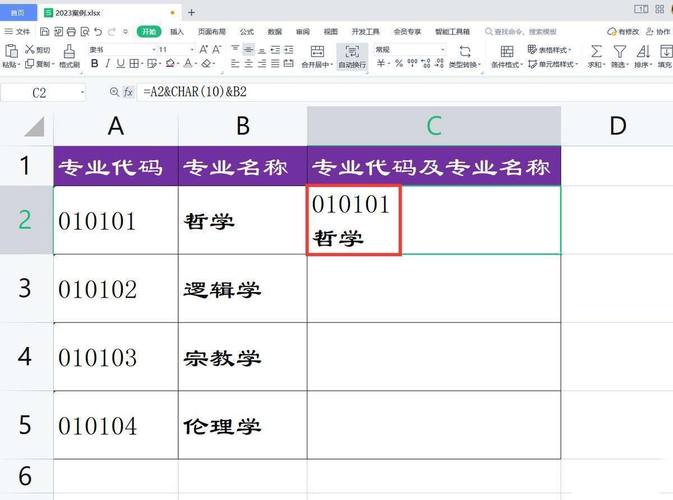673x500 pixels.
Task: Click the Home (首页) tab button
Action: [x=18, y=13]
